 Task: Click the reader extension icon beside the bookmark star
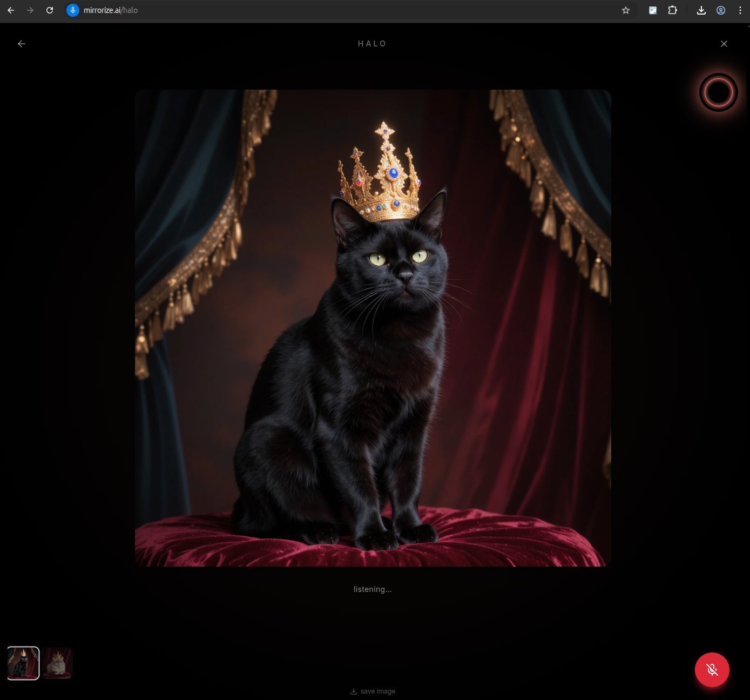pos(653,10)
